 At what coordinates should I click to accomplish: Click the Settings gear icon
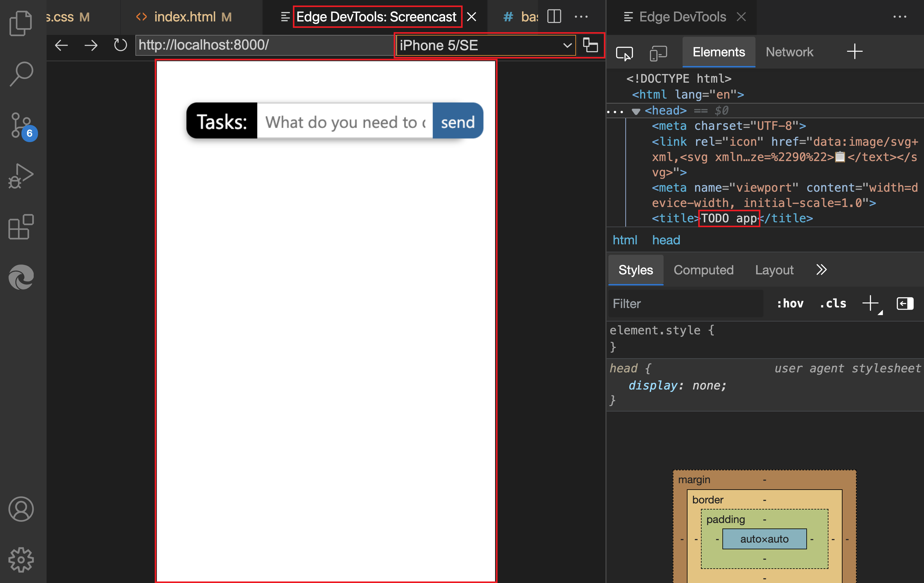pyautogui.click(x=21, y=559)
